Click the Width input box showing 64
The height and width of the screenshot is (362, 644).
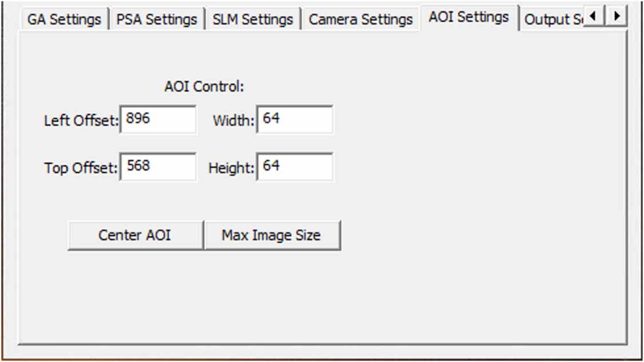pyautogui.click(x=294, y=118)
